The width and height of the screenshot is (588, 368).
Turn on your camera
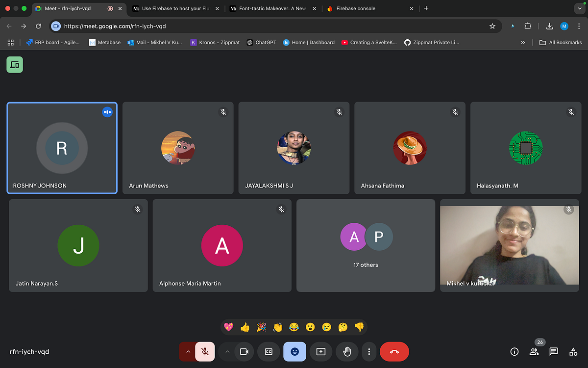tap(245, 352)
